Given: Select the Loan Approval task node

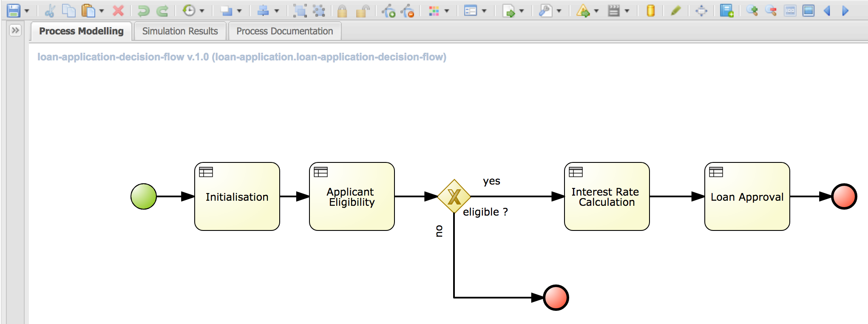Looking at the screenshot, I should tap(747, 196).
